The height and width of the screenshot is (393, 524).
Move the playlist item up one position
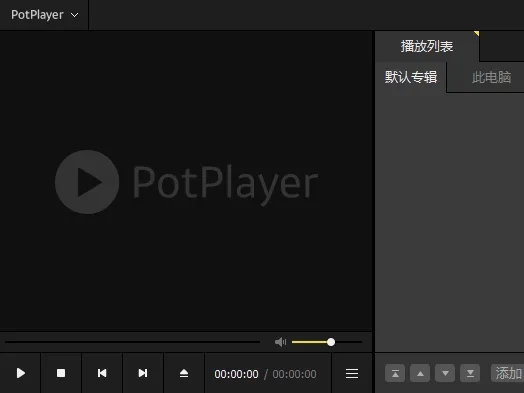(420, 373)
